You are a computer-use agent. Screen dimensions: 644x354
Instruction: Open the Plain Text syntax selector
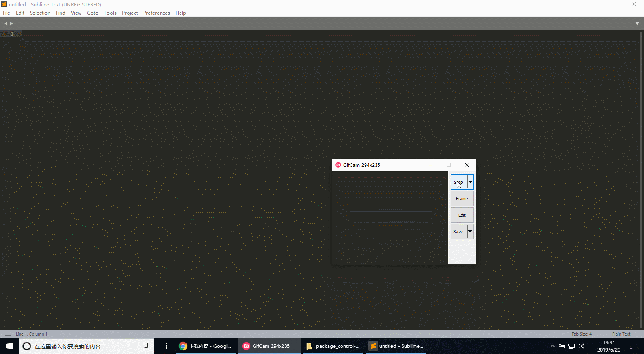click(x=621, y=334)
